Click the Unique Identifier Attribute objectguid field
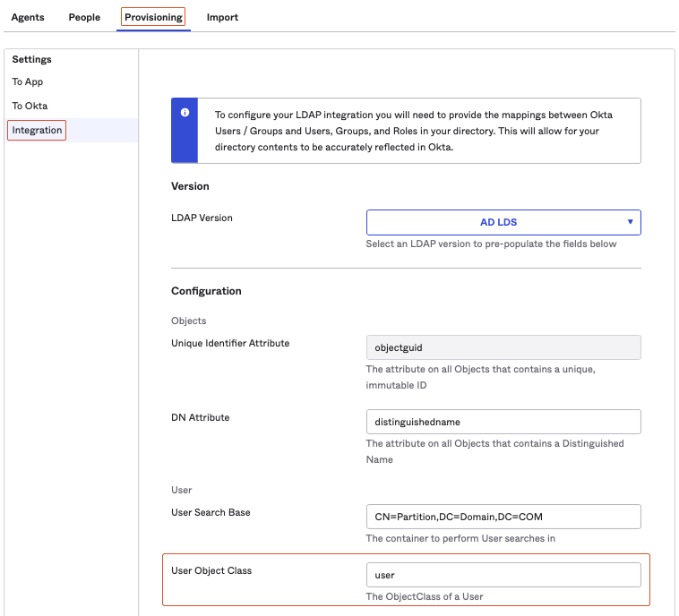Image resolution: width=679 pixels, height=616 pixels. pyautogui.click(x=503, y=347)
